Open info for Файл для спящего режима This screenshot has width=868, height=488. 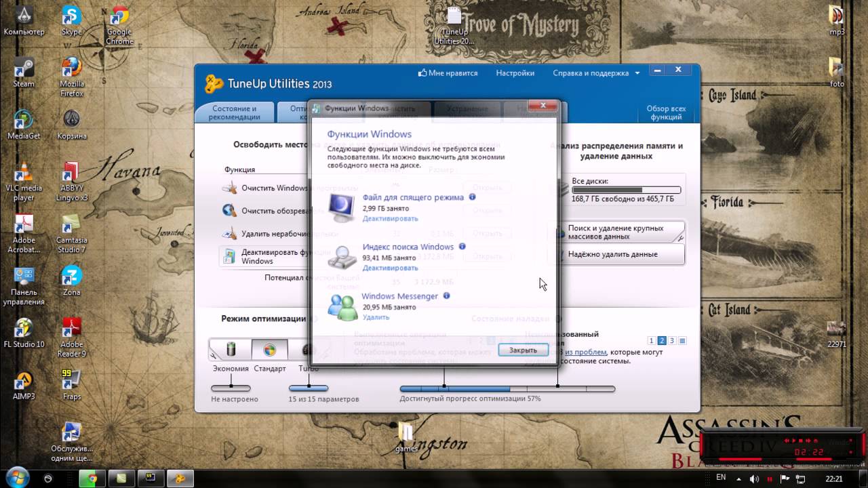coord(473,197)
